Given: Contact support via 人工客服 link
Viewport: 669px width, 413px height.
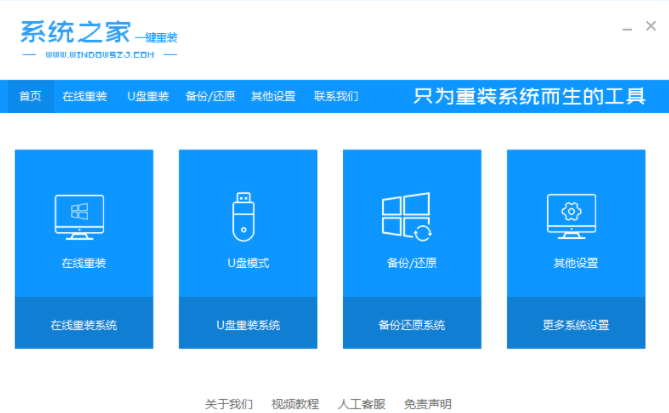Looking at the screenshot, I should 361,404.
